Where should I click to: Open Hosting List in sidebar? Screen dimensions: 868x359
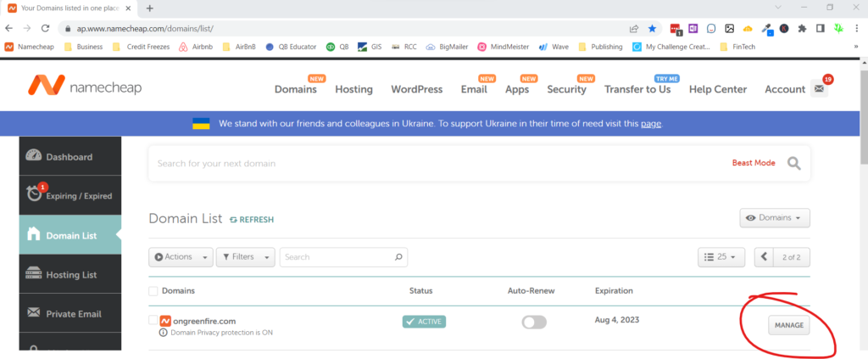pyautogui.click(x=70, y=274)
